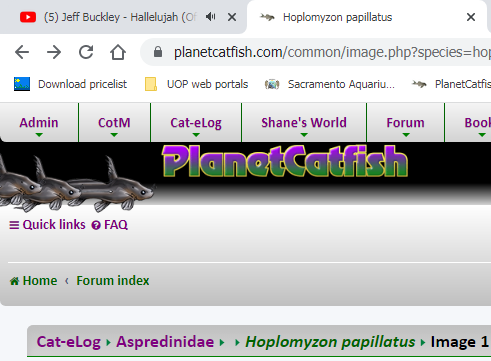Screen dimensions: 491x361
Task: Expand the CotM menu
Action: 114,123
